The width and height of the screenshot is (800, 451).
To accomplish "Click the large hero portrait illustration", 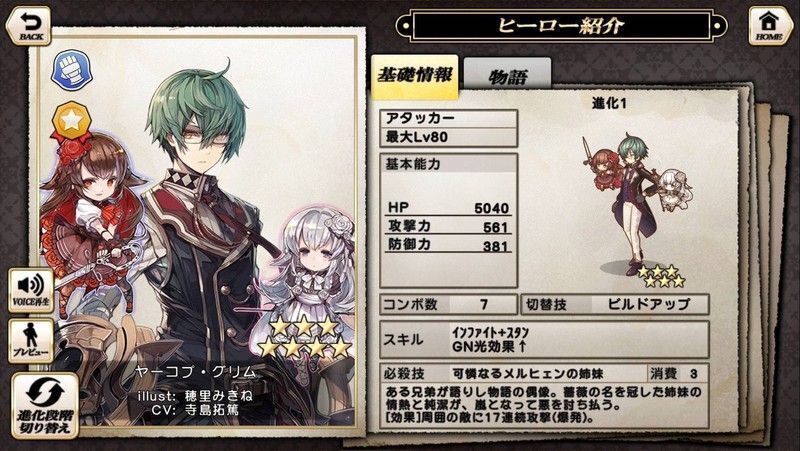I will [x=198, y=230].
